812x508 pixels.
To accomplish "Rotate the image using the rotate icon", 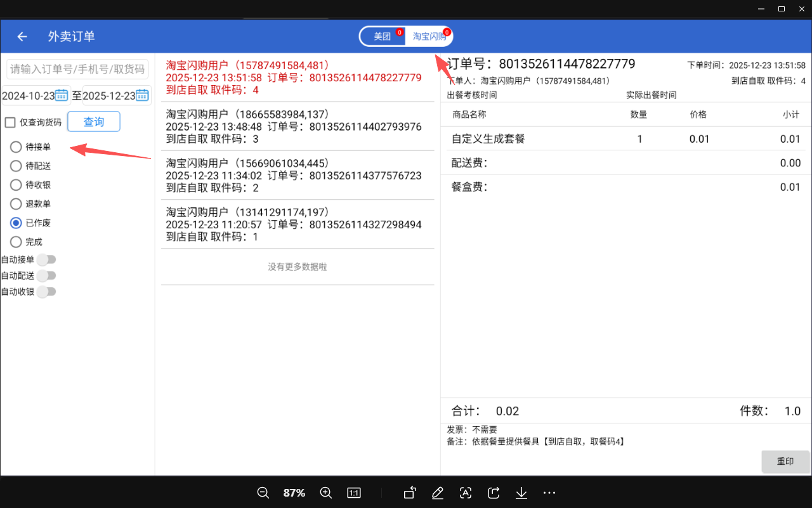I will (x=410, y=493).
